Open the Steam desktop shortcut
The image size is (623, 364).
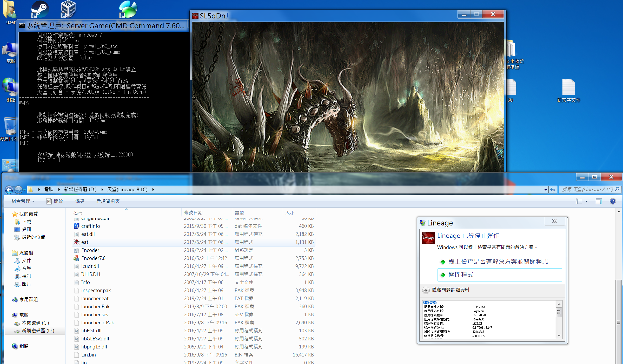[x=40, y=9]
